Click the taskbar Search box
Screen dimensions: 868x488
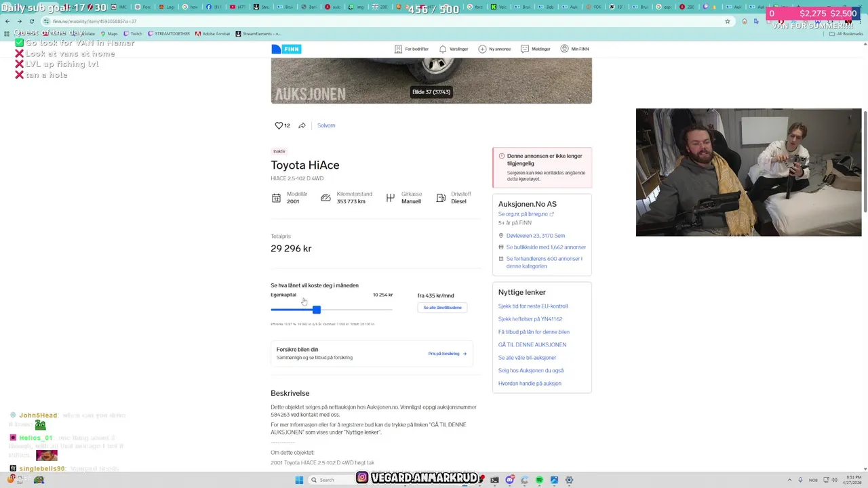pos(331,480)
